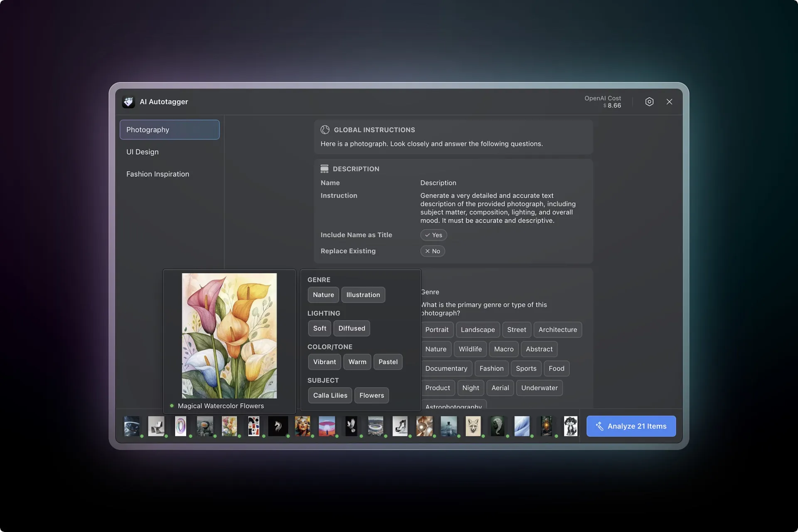The image size is (798, 532).
Task: Select the Photography preset in sidebar
Action: point(170,130)
